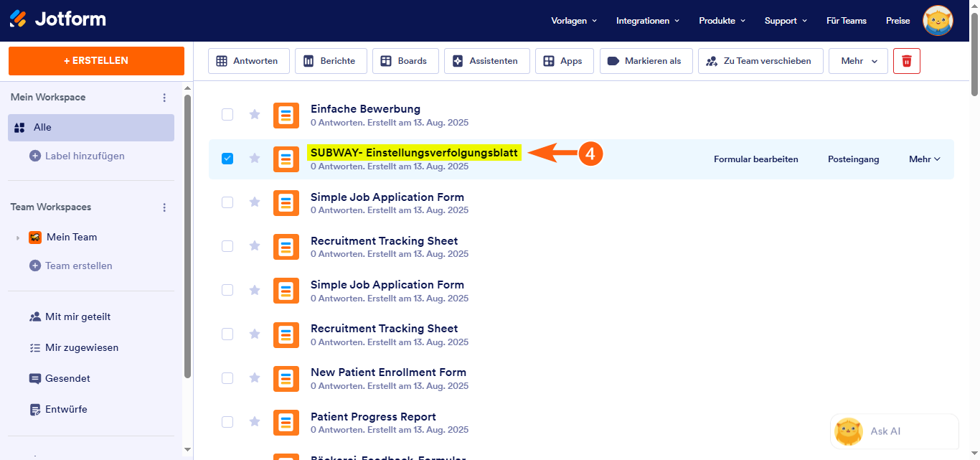This screenshot has width=980, height=460.
Task: Open Mehr dropdown in the SUBWAY row
Action: 925,159
